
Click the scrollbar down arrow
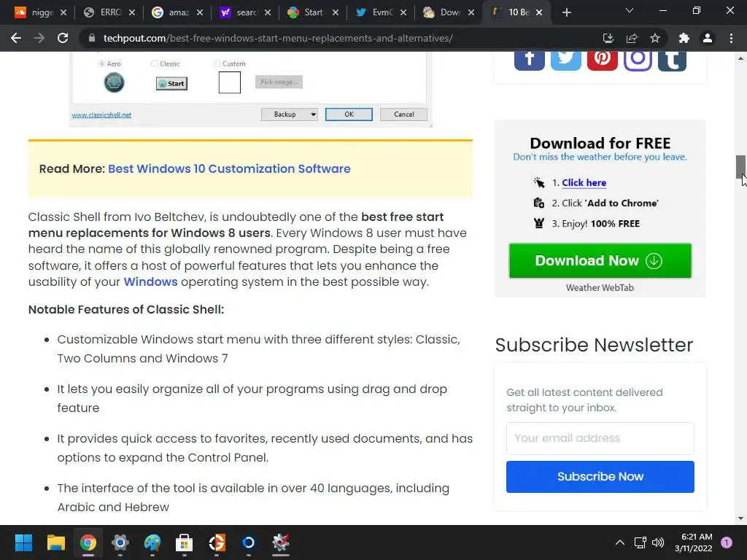coord(740,518)
